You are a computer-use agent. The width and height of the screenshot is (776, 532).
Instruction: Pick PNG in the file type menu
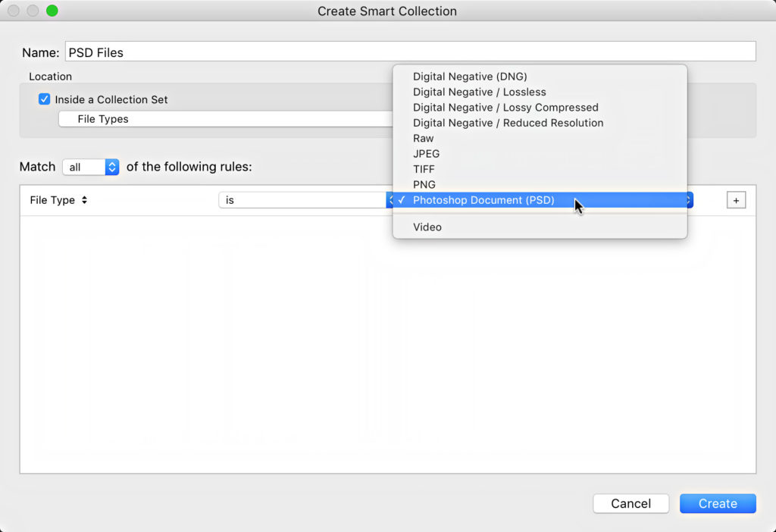[x=424, y=185]
